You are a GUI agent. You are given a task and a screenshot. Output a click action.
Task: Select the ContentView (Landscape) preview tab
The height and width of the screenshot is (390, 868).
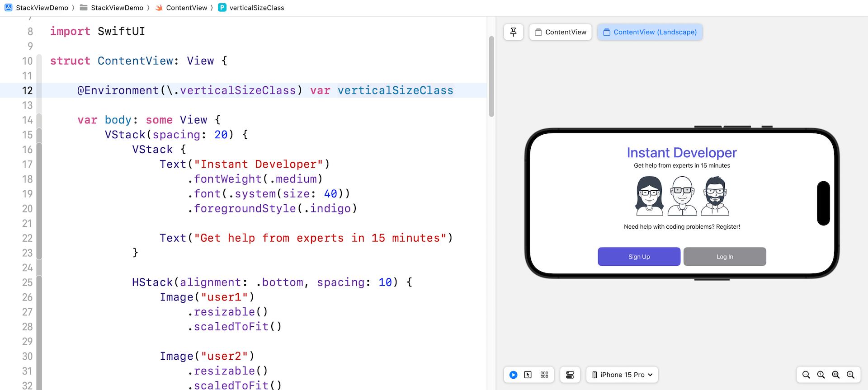[x=650, y=32]
